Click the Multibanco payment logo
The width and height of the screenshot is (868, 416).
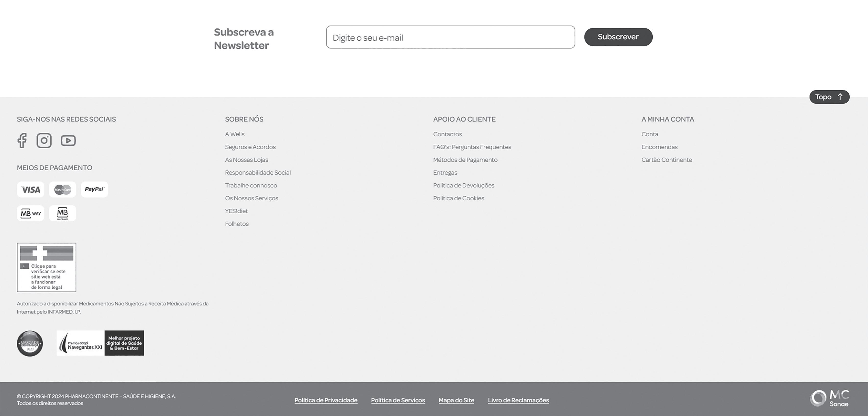[63, 214]
